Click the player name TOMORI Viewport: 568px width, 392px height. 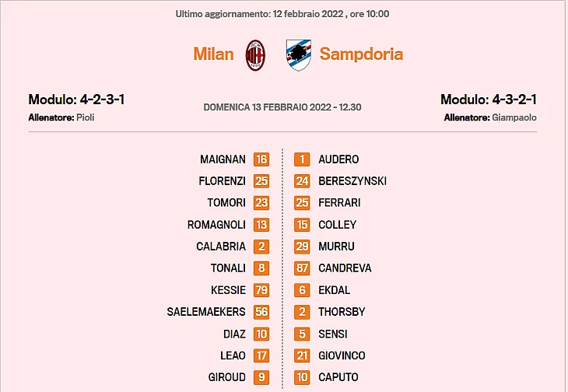[x=226, y=203]
